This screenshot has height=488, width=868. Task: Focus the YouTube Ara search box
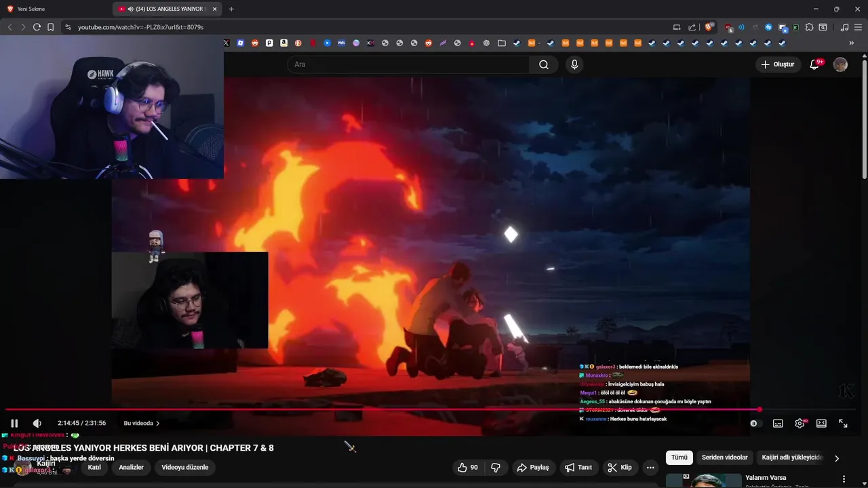[x=410, y=64]
